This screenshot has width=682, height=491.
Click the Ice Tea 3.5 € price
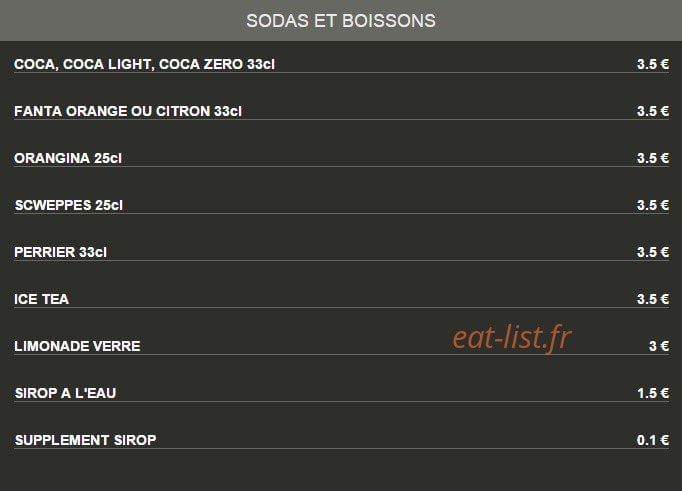click(x=653, y=299)
